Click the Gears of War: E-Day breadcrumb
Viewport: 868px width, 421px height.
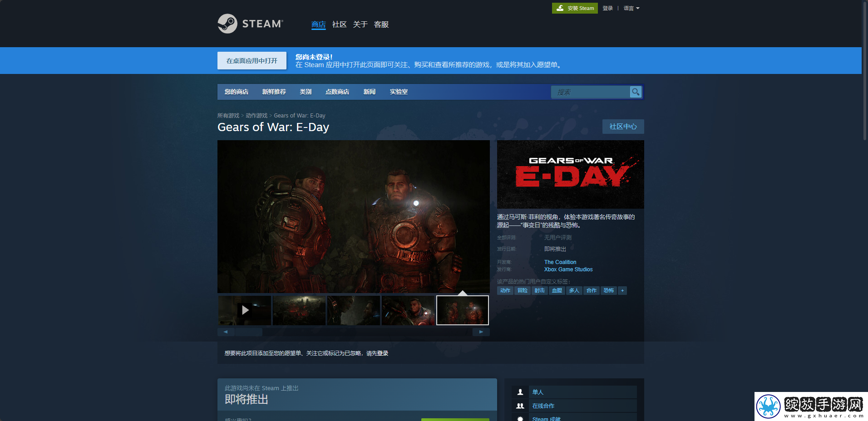click(x=300, y=116)
